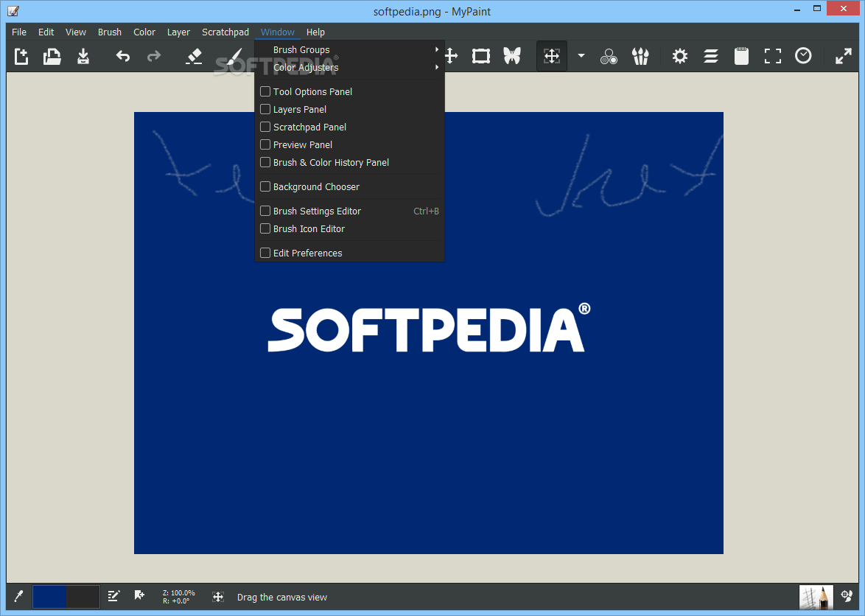Redo the undone stroke
The height and width of the screenshot is (616, 865).
pos(154,56)
